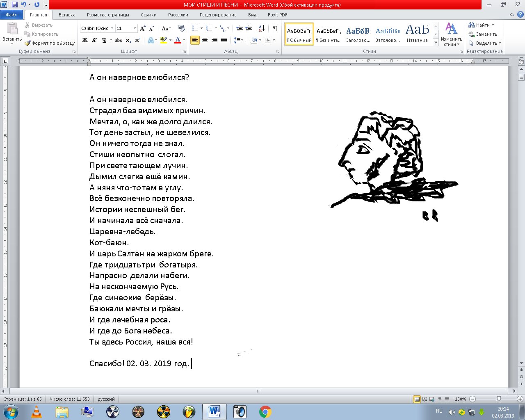Toggle paragraph marks (¶) display
Viewport: 525px width, 420px height.
pyautogui.click(x=275, y=28)
